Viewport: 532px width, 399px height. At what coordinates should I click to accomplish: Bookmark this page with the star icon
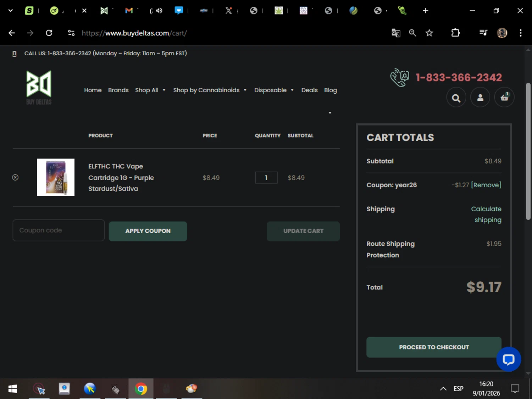point(429,33)
